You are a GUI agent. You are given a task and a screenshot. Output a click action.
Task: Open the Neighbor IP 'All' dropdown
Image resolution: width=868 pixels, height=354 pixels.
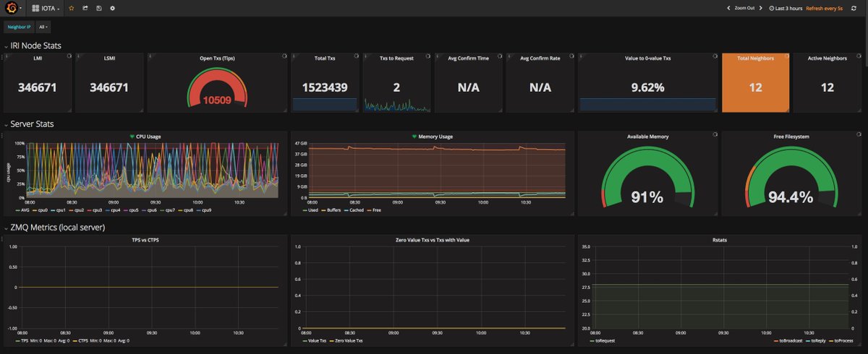pyautogui.click(x=43, y=27)
